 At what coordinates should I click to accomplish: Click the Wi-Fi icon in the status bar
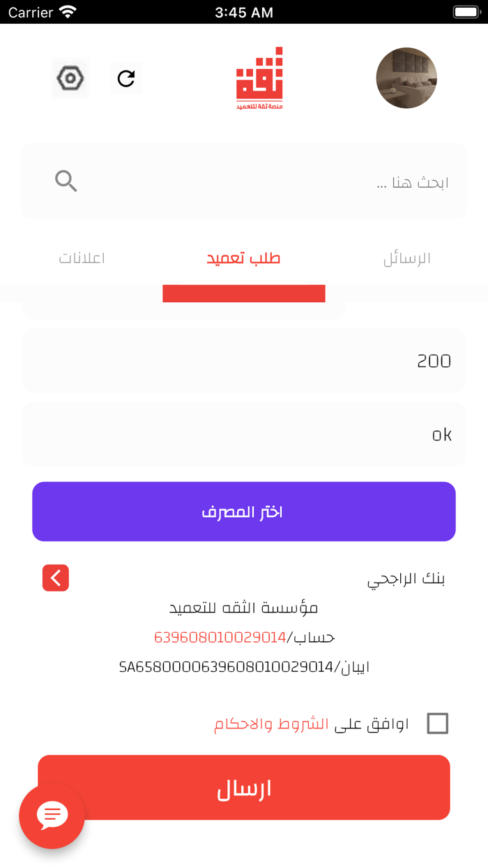[67, 11]
